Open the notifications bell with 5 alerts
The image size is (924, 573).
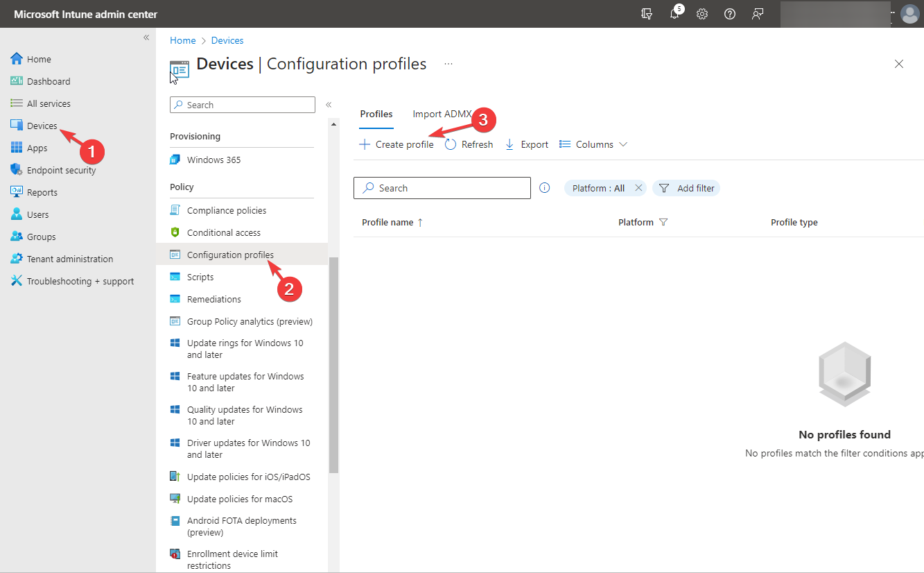674,14
